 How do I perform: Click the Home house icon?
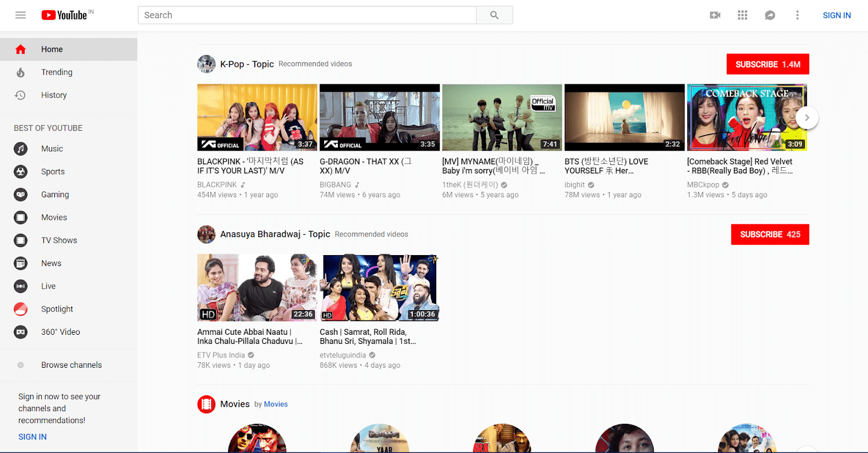point(20,49)
